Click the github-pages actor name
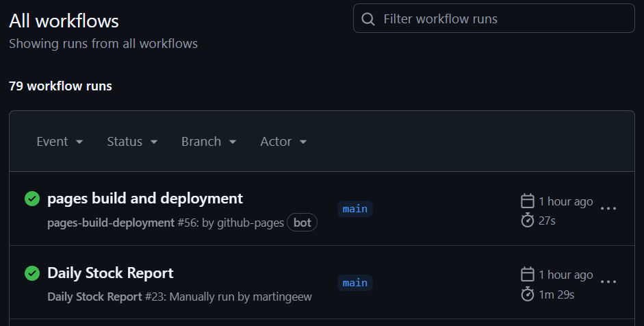 [x=250, y=223]
